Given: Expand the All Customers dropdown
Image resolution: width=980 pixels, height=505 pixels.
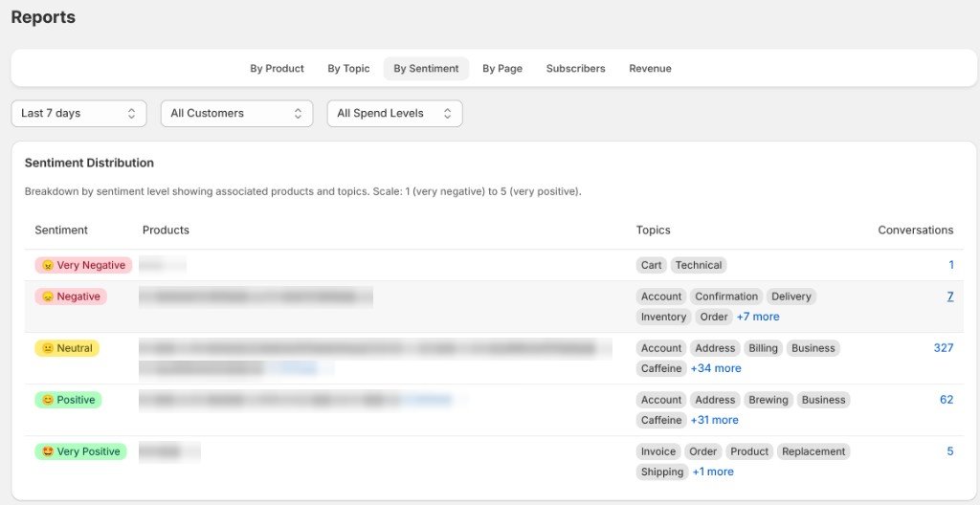Looking at the screenshot, I should (237, 114).
